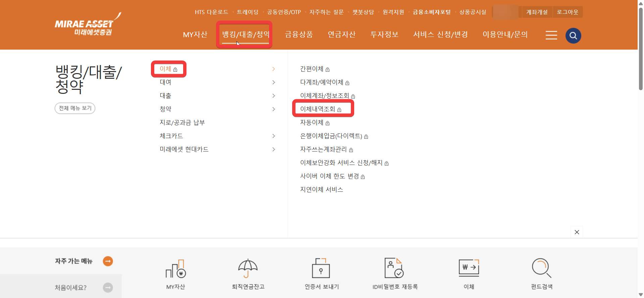This screenshot has width=644, height=298.
Task: Open the 투자정보 main menu
Action: [x=384, y=35]
